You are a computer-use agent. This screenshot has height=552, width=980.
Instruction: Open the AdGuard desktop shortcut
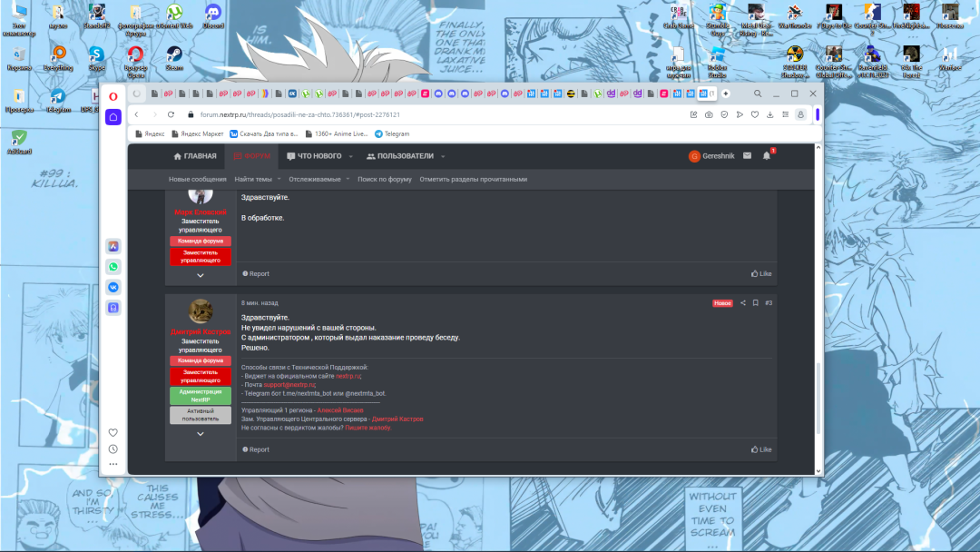tap(19, 143)
